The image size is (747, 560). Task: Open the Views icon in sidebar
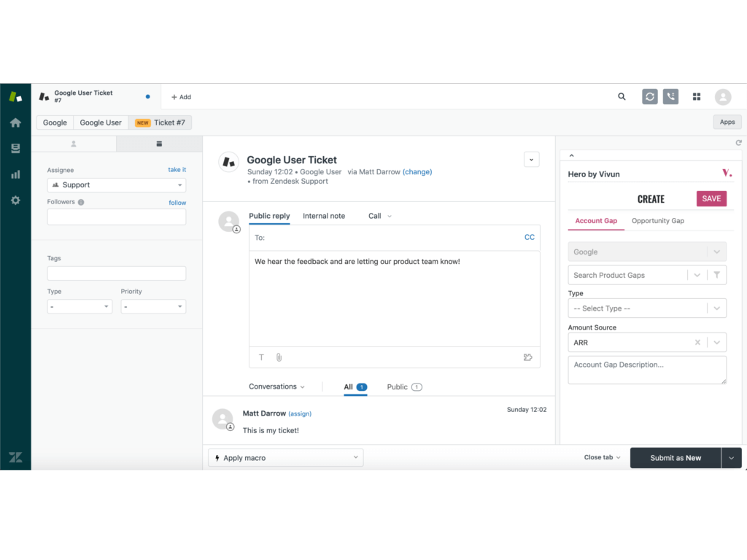click(15, 148)
